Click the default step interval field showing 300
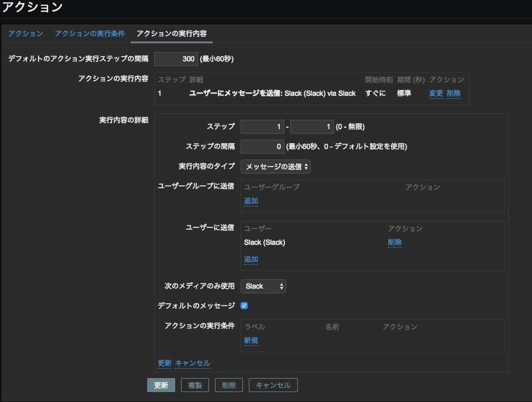 176,59
